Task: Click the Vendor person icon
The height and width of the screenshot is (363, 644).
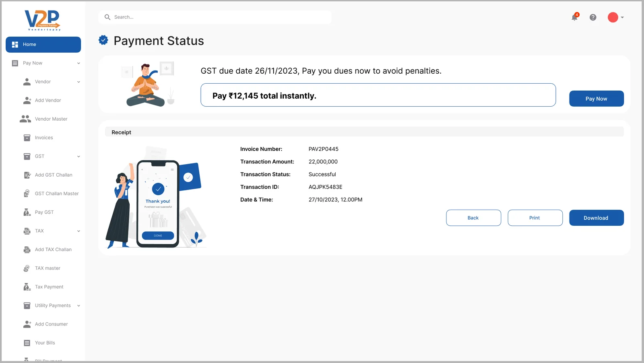Action: (27, 82)
